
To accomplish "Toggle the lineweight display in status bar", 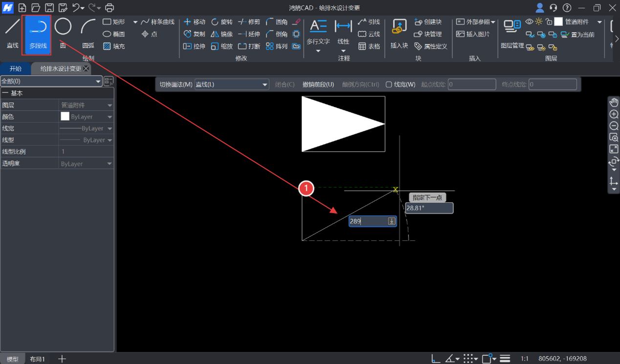I will point(505,359).
